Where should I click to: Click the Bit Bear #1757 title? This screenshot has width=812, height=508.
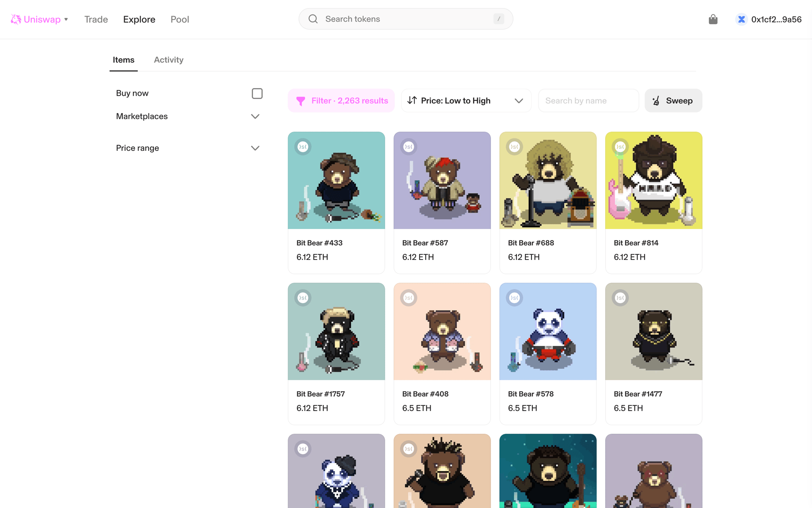[x=321, y=394]
